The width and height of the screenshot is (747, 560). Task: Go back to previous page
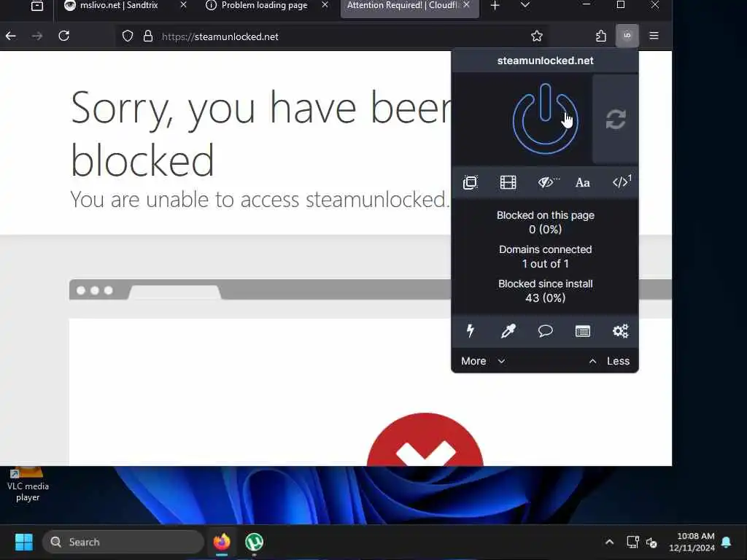(x=10, y=36)
